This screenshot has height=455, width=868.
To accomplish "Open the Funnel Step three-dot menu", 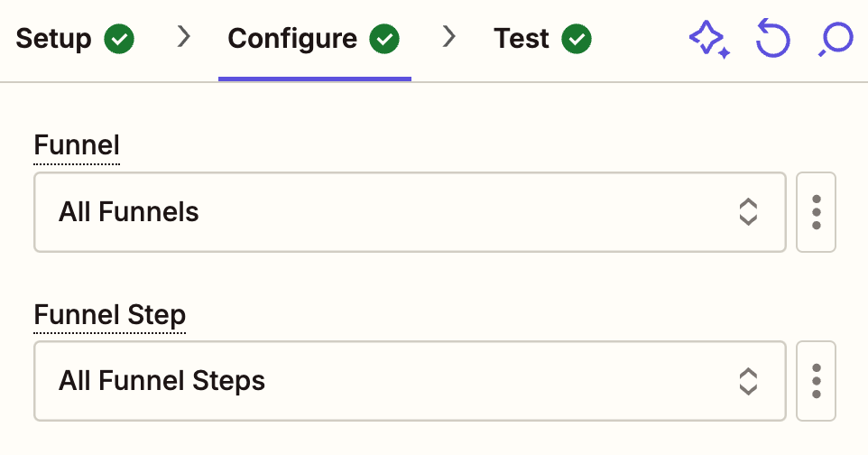I will [x=817, y=381].
